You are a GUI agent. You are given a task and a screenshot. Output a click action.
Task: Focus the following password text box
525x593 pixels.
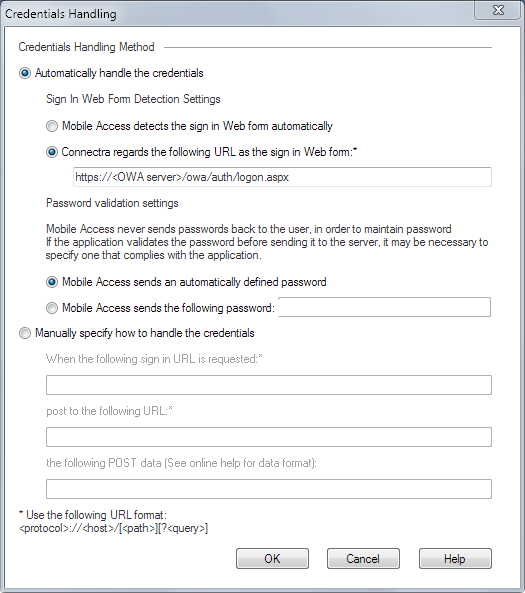point(384,307)
